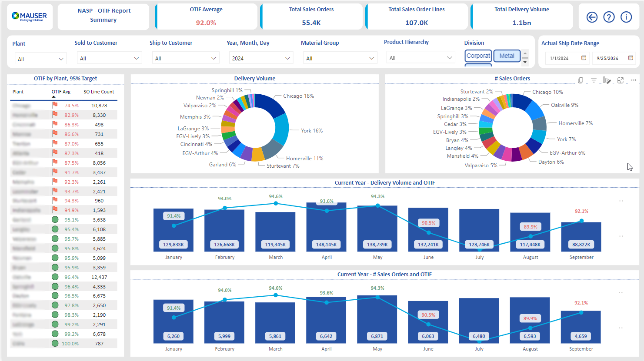Sort table by Plant column header
Screen dimensions: 644x361
(x=18, y=92)
